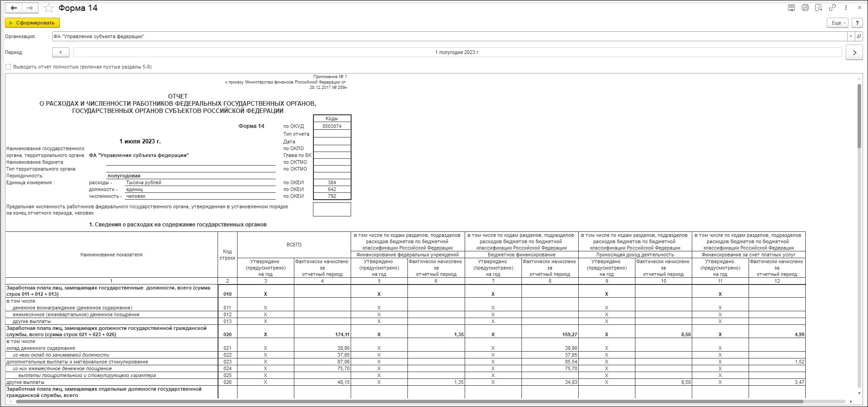The width and height of the screenshot is (868, 407).
Task: Click the scroll-down arrow of the report
Action: [x=859, y=393]
